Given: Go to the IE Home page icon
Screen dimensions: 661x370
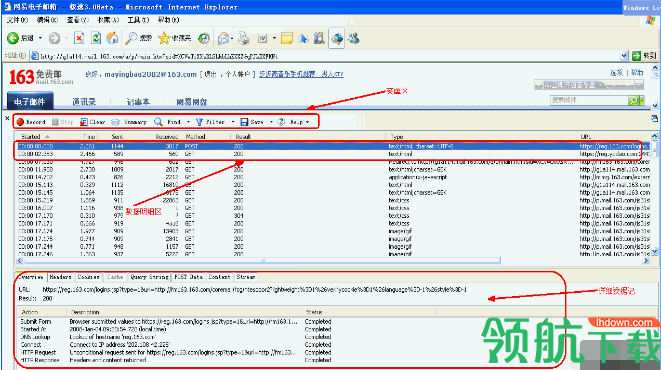Looking at the screenshot, I should (112, 38).
